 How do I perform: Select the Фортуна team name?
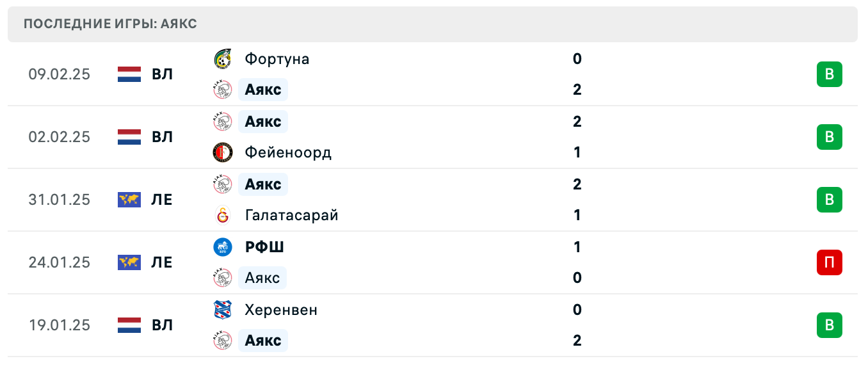277,59
